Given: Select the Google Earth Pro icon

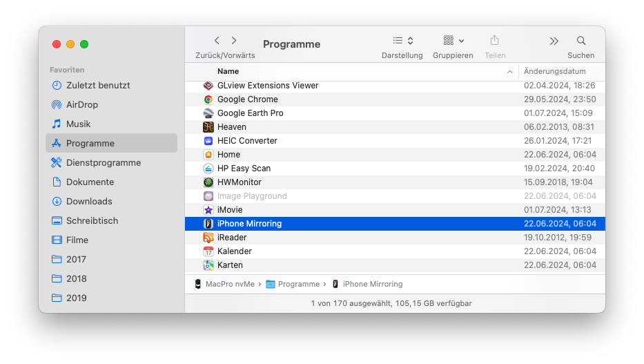Looking at the screenshot, I should (x=208, y=113).
